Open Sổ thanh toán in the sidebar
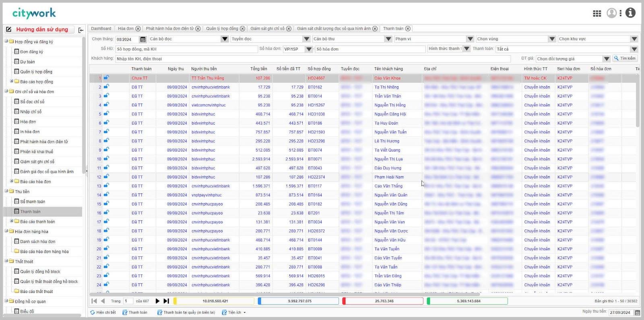Image resolution: width=644 pixels, height=320 pixels. pyautogui.click(x=33, y=202)
